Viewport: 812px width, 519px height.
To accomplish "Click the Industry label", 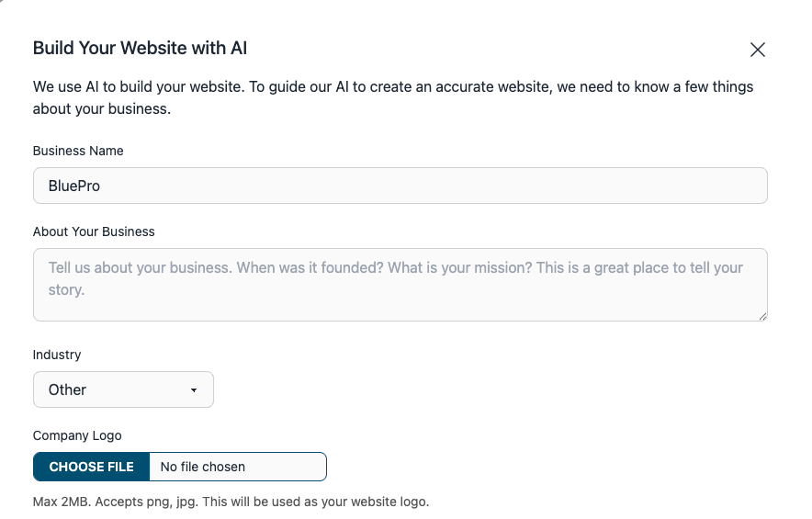I will point(57,355).
